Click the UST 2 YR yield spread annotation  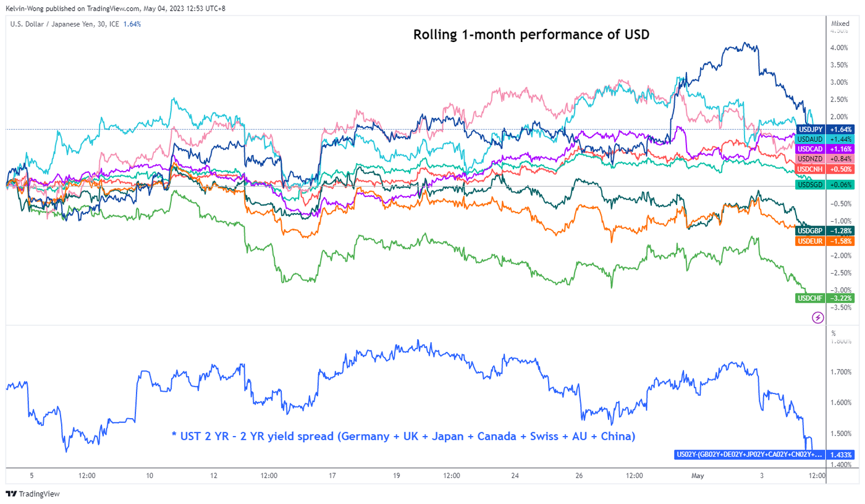(x=403, y=436)
